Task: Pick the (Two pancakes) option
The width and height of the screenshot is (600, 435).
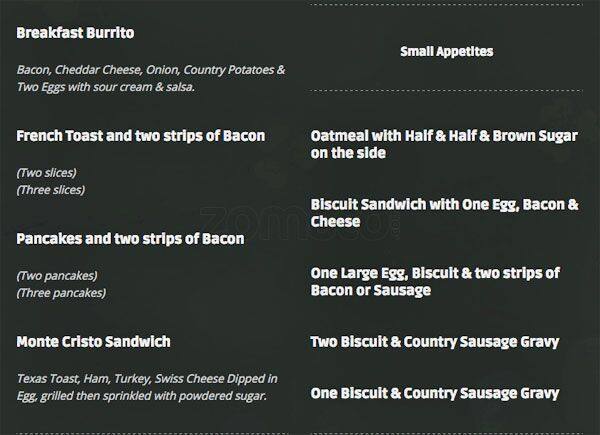Action: tap(56, 275)
